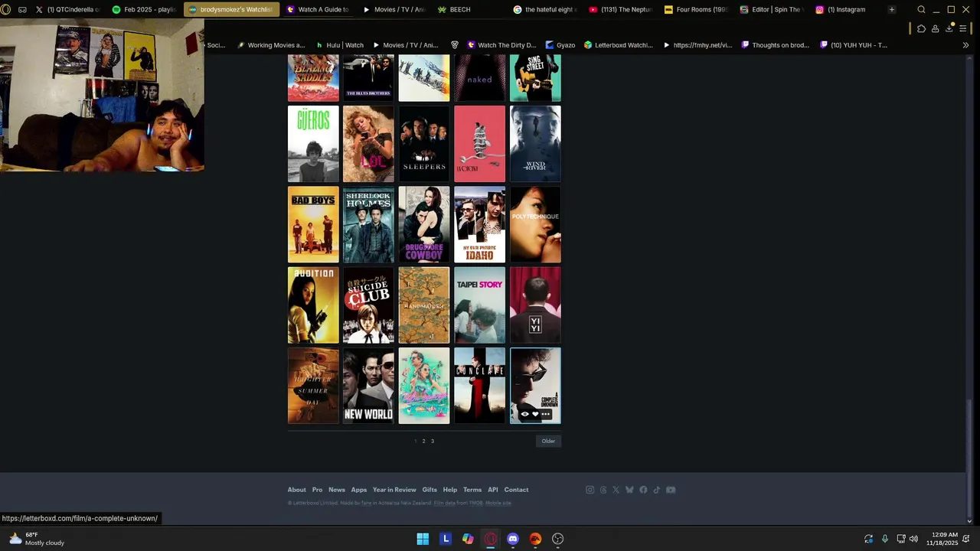The image size is (980, 551).
Task: Switch to The Neptunes YouTube tab
Action: (x=621, y=9)
